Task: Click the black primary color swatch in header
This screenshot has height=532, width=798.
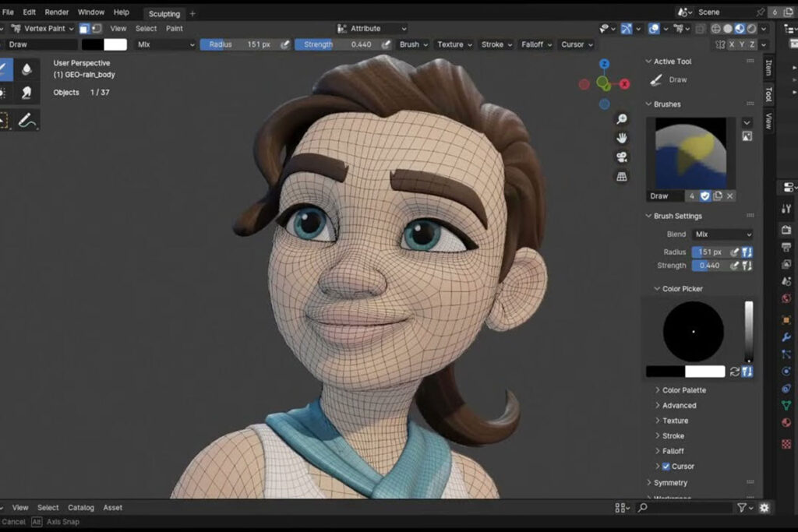Action: (x=93, y=44)
